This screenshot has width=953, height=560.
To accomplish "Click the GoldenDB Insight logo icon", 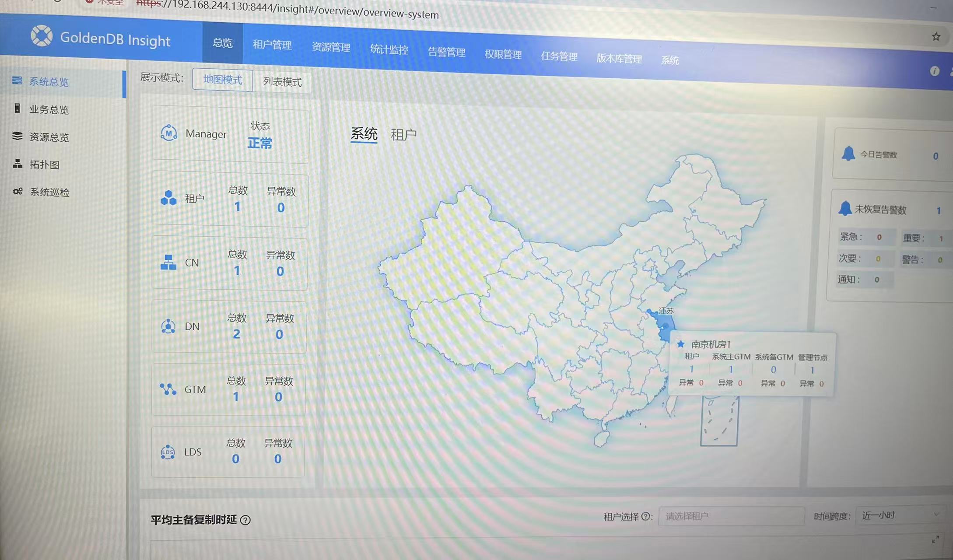I will click(x=42, y=35).
